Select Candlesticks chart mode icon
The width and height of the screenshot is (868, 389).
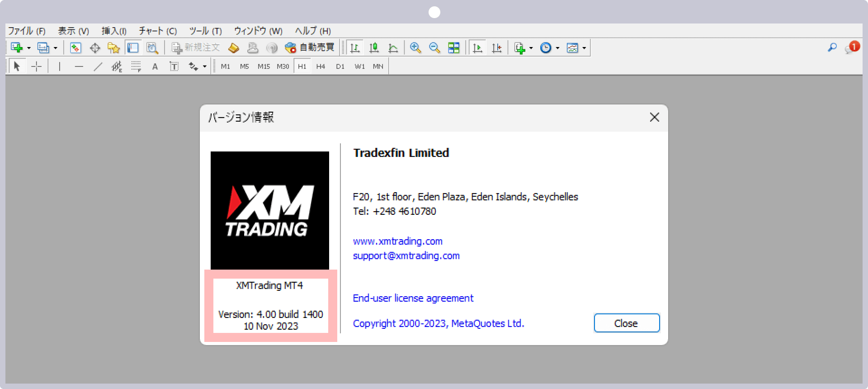[x=374, y=47]
